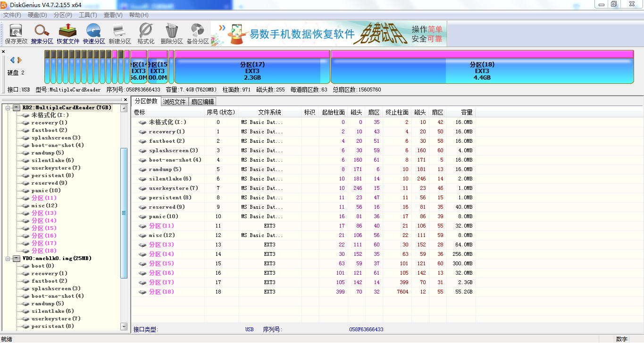Click the 搜索分区 magnifier icon
The image size is (644, 343).
tap(42, 34)
